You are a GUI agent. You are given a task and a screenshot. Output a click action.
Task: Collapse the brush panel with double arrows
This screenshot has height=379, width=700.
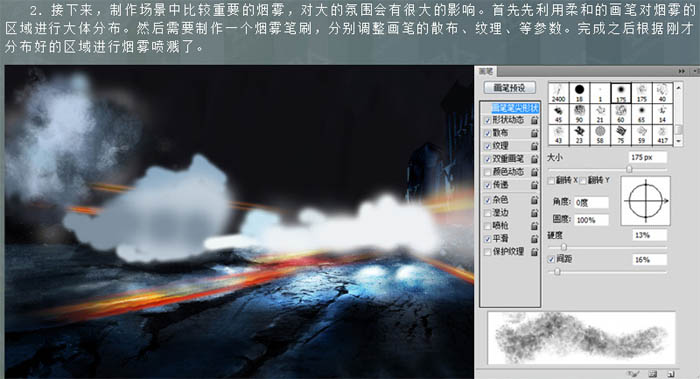tap(681, 71)
